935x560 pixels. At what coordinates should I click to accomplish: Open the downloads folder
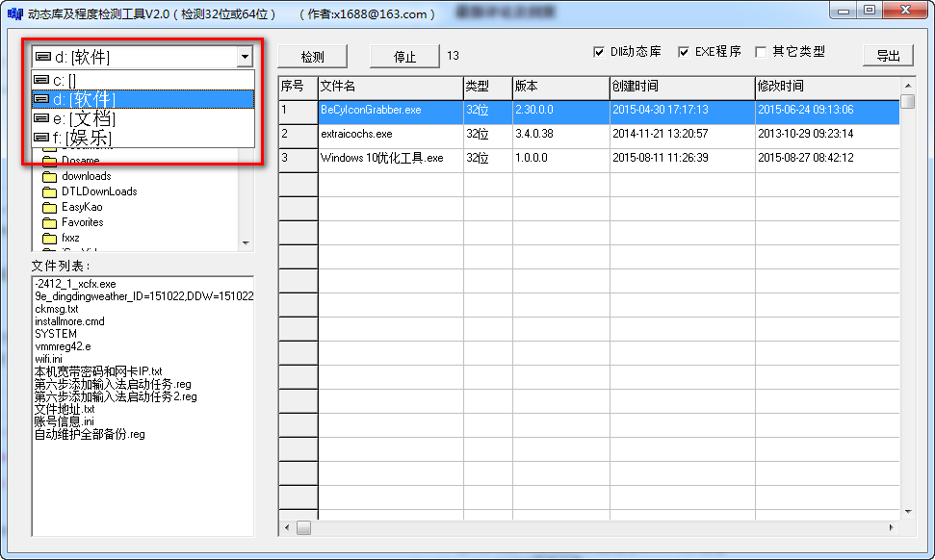click(87, 176)
